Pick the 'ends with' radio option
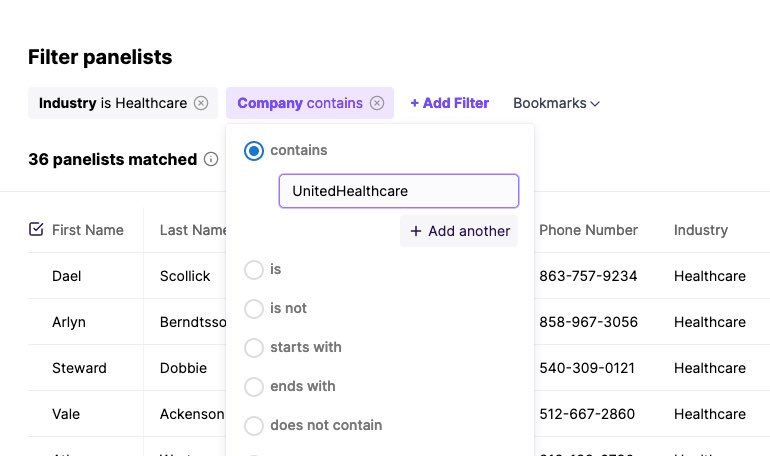 254,387
